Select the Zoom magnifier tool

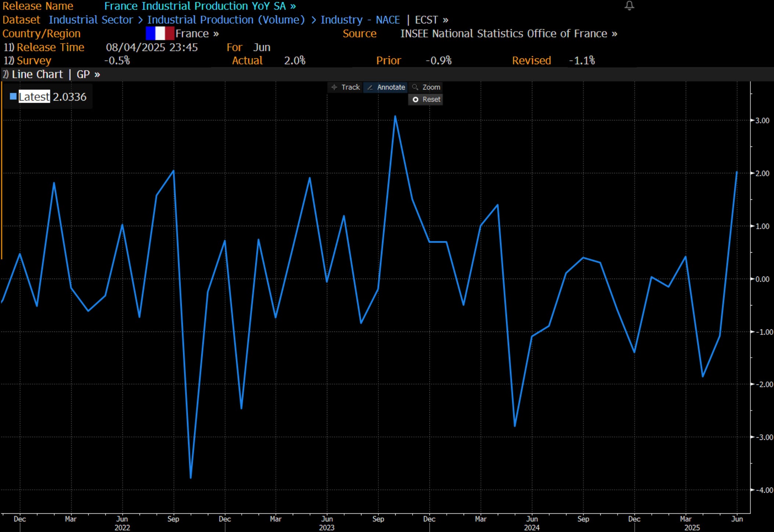point(426,87)
